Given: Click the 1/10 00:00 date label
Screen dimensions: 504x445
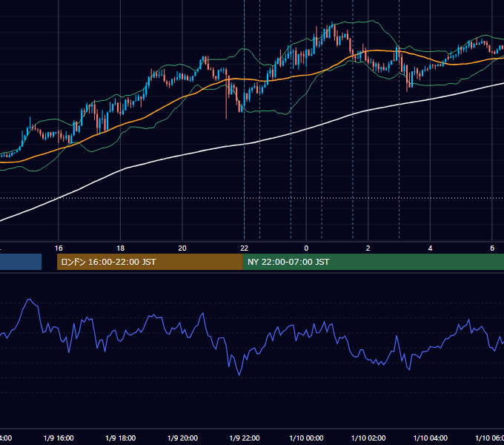Looking at the screenshot, I should tap(306, 438).
